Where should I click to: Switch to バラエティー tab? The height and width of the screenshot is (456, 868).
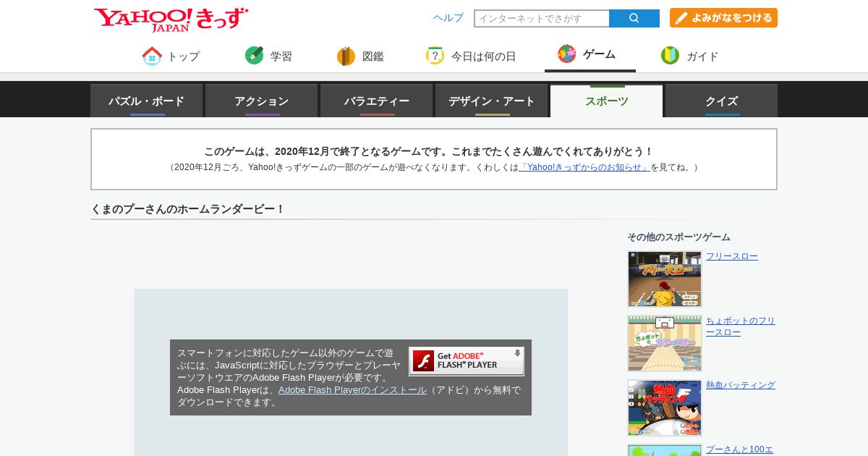(x=377, y=101)
